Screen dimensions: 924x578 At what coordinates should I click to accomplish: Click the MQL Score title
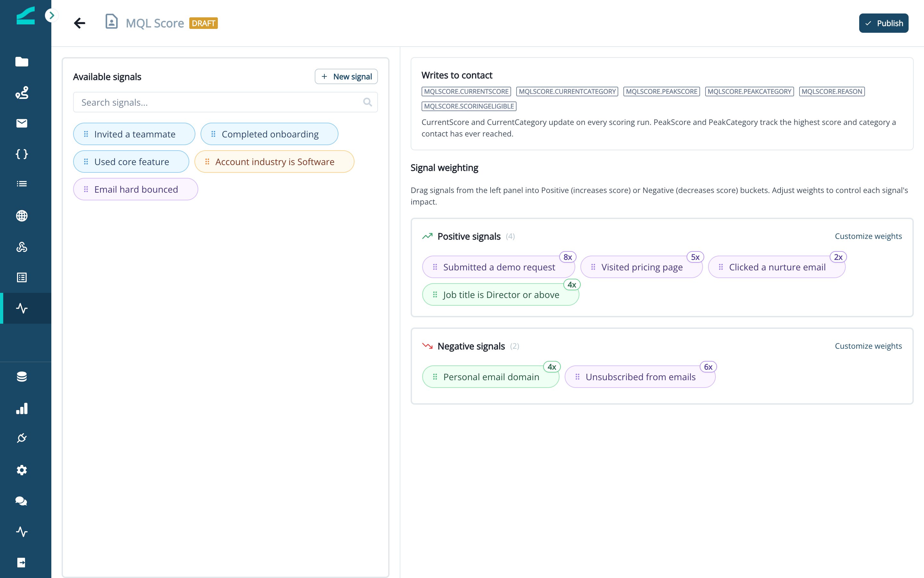click(155, 23)
